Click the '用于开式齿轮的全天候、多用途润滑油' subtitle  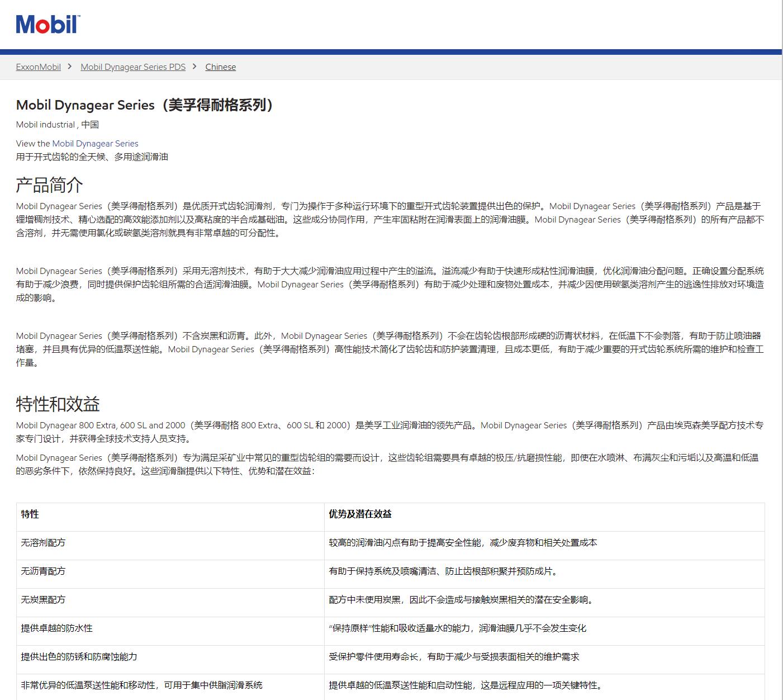(x=92, y=157)
